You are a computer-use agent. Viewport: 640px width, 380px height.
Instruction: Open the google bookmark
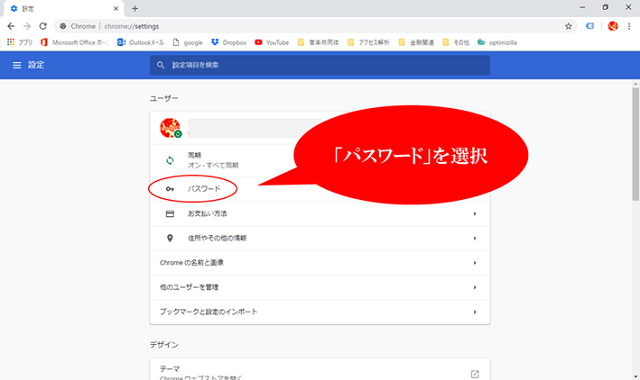188,42
